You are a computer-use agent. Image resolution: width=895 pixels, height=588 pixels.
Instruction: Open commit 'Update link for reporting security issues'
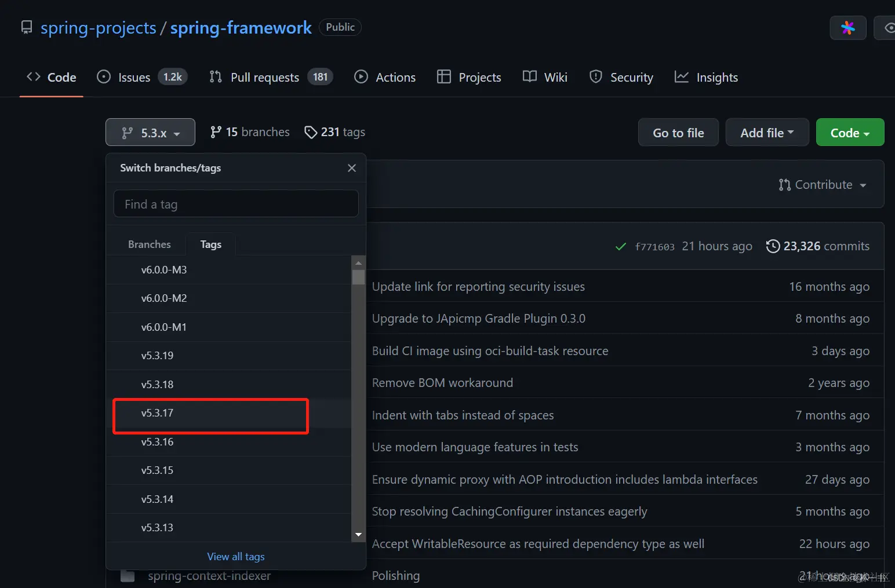point(478,287)
